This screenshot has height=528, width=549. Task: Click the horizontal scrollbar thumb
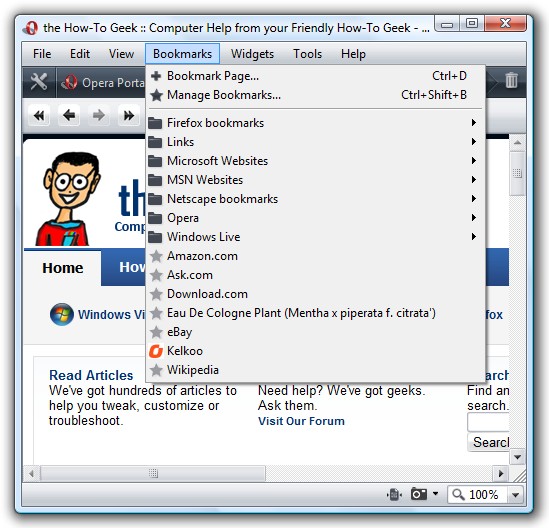click(x=153, y=474)
